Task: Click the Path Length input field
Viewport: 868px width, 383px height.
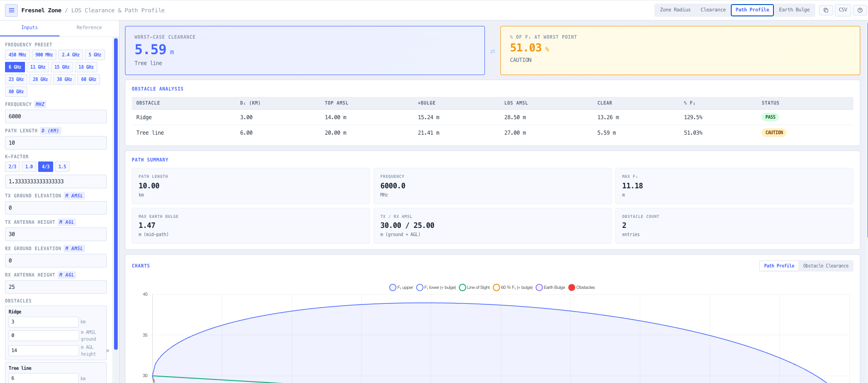Action: click(x=56, y=143)
